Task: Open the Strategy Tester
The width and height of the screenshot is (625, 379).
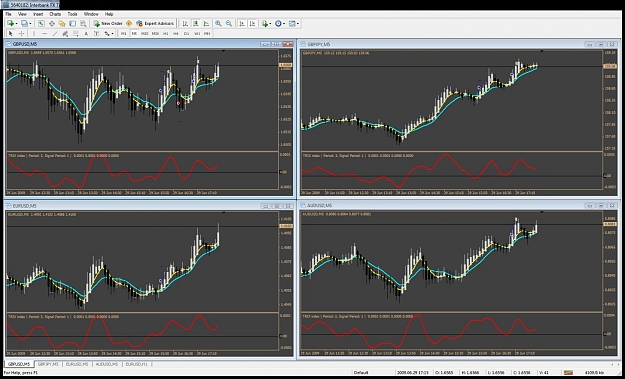Action: (83, 24)
